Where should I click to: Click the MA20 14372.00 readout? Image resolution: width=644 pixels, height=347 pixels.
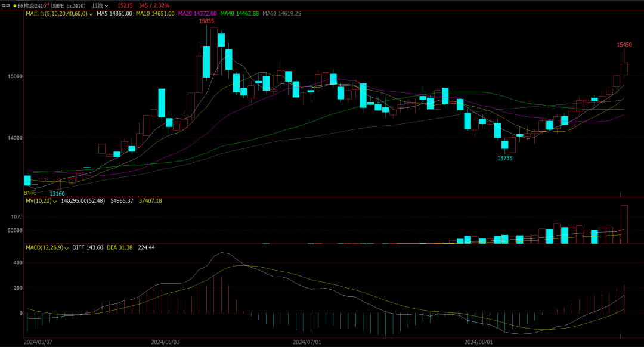(197, 14)
